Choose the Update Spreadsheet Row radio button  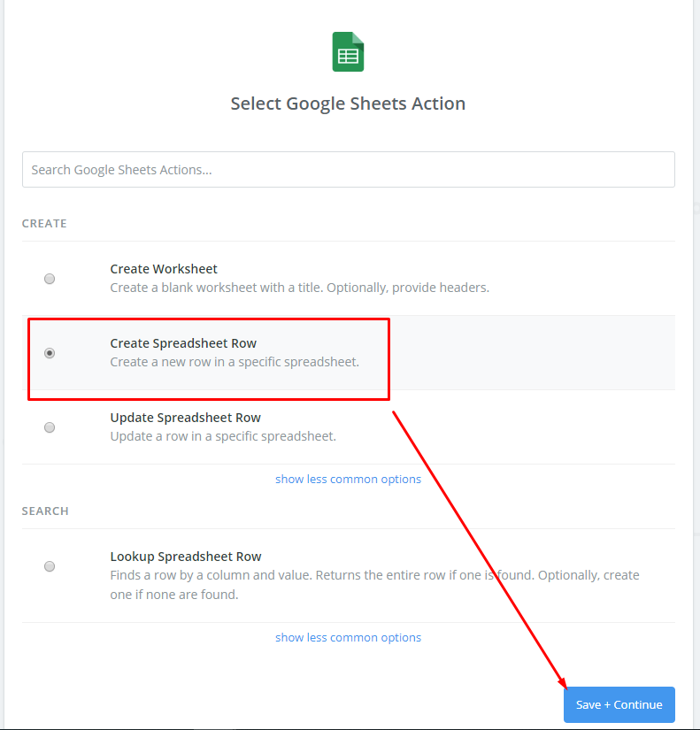point(50,426)
